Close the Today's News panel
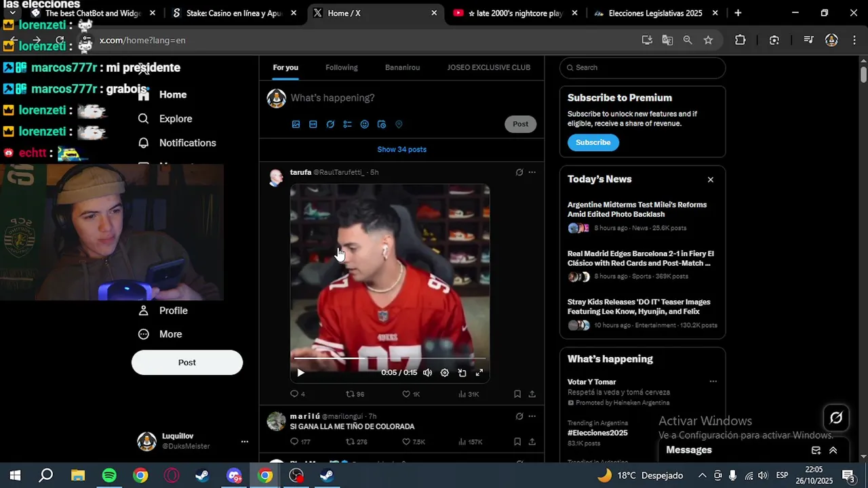868x488 pixels. click(x=711, y=180)
